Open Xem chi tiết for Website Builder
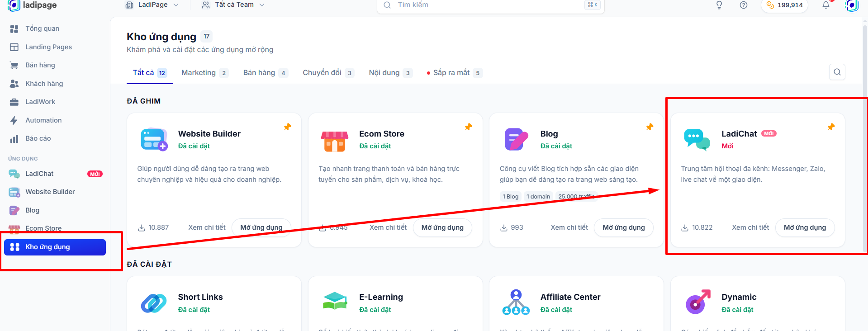The width and height of the screenshot is (868, 331). [207, 227]
